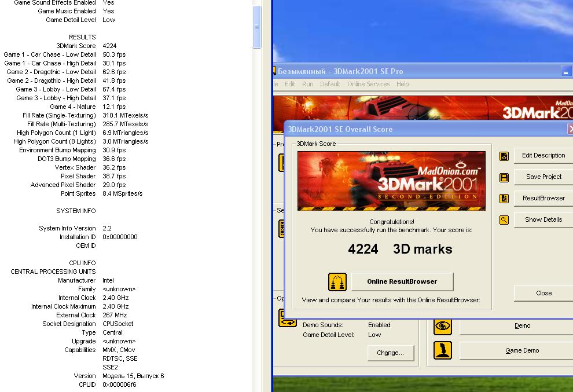The height and width of the screenshot is (392, 573).
Task: Open the Help menu
Action: click(x=402, y=84)
